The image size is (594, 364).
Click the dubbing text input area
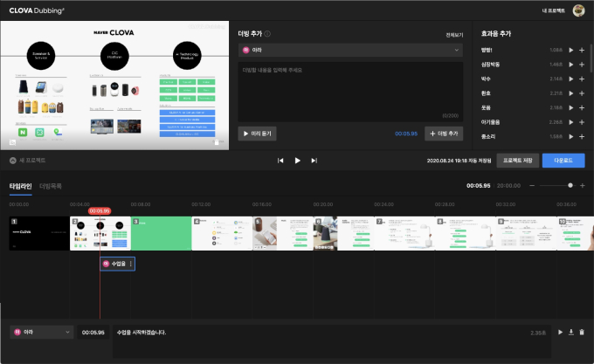pyautogui.click(x=349, y=90)
